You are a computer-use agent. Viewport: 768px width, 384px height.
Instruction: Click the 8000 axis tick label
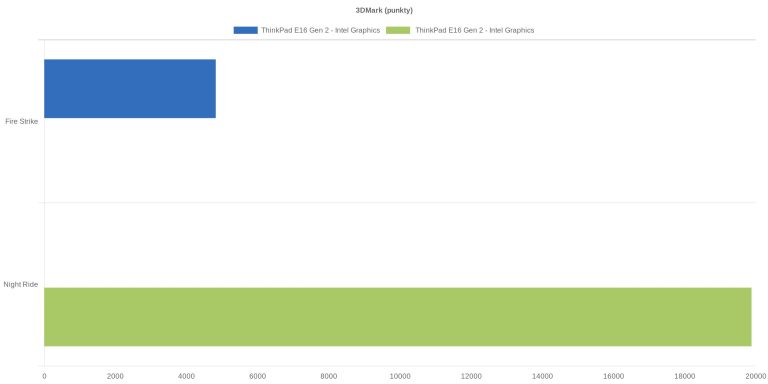pos(329,376)
